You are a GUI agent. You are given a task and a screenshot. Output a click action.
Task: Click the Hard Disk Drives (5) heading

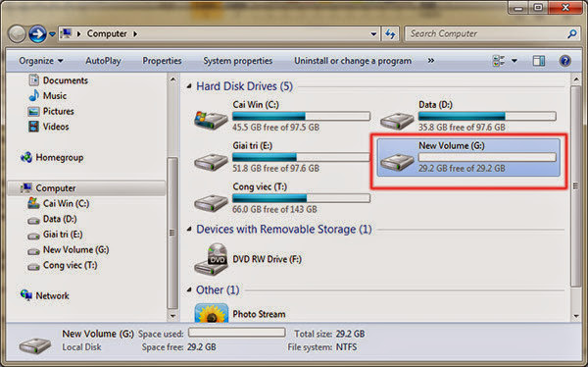coord(244,86)
